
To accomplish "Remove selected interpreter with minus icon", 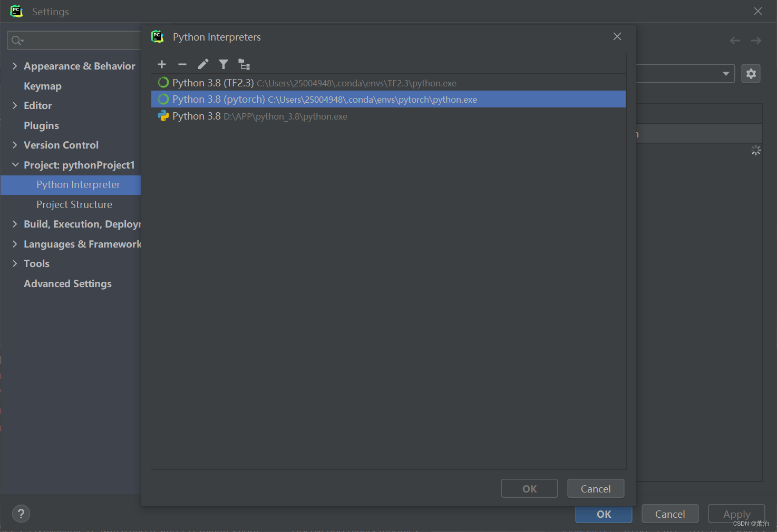I will [182, 64].
